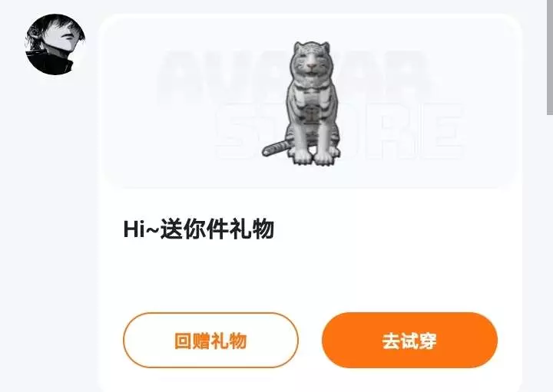This screenshot has height=392, width=553.
Task: Click the gap between the two buttons
Action: 310,341
